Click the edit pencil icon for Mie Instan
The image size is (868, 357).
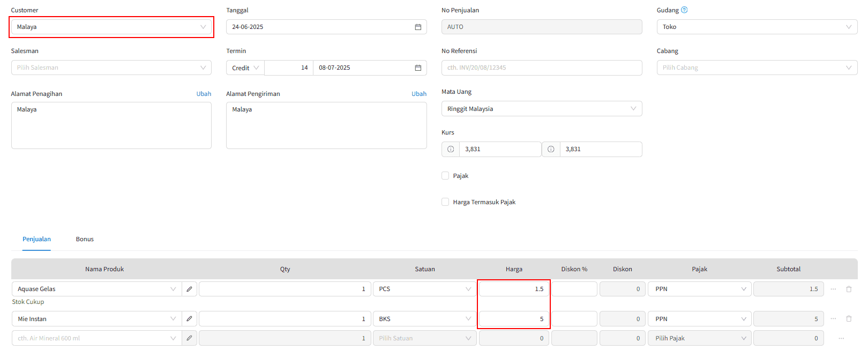point(189,319)
